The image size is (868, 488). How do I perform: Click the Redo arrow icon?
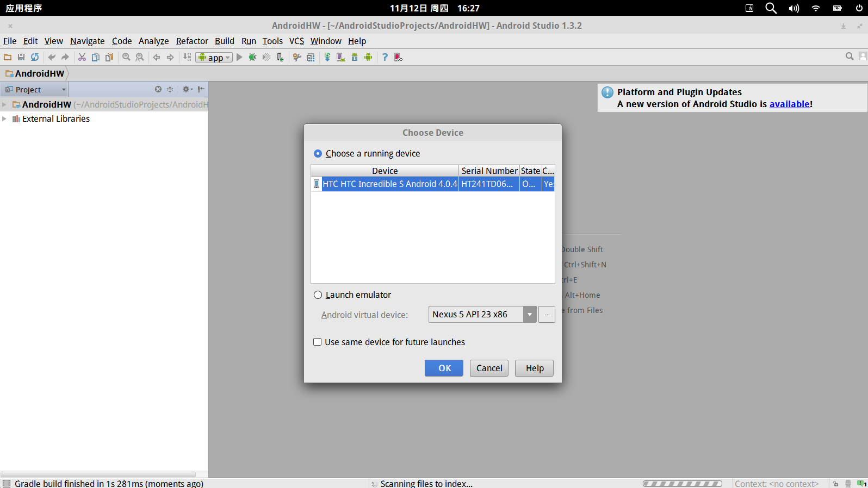(x=65, y=57)
